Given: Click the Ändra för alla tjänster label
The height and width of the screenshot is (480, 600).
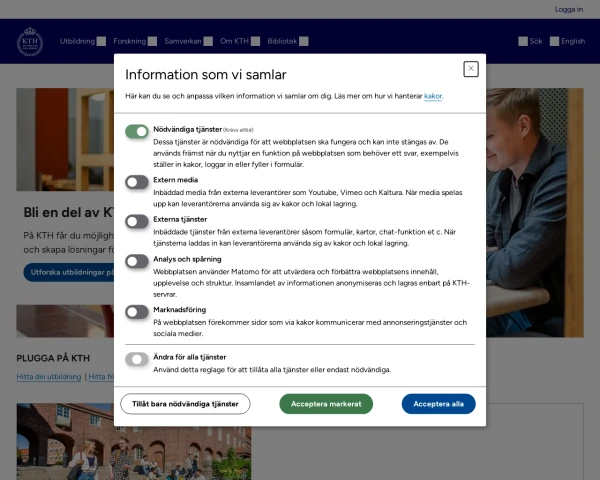Looking at the screenshot, I should tap(189, 357).
